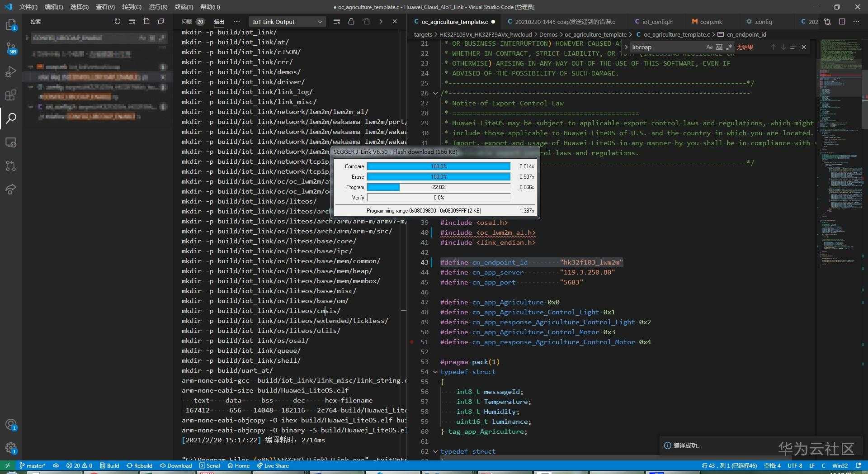Clear the output panel contents
This screenshot has width=868, height=474.
(x=336, y=22)
